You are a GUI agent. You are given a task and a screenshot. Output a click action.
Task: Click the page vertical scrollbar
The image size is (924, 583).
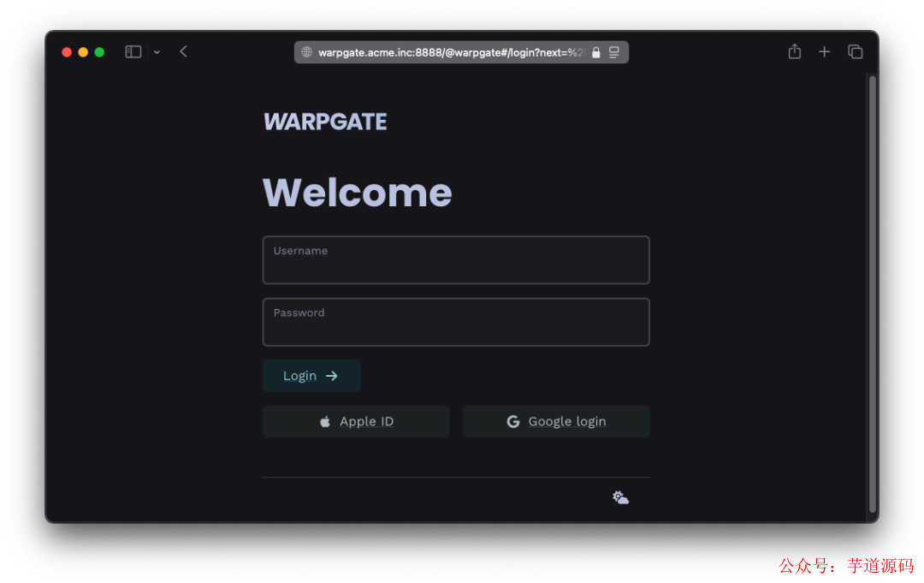tap(872, 294)
